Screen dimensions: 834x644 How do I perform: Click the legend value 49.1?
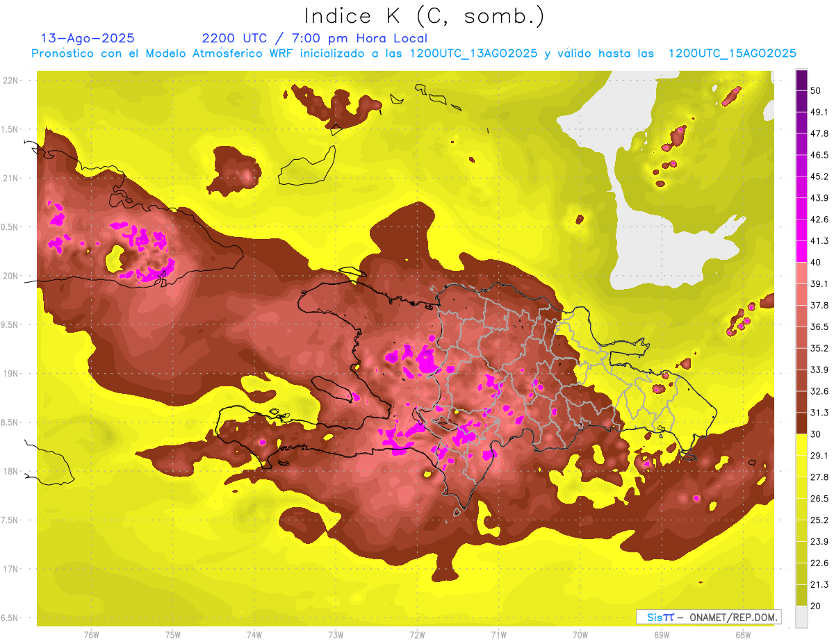pyautogui.click(x=819, y=112)
